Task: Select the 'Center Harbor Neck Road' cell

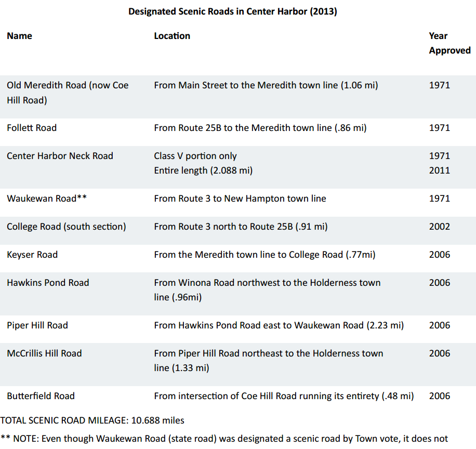Action: click(x=60, y=156)
